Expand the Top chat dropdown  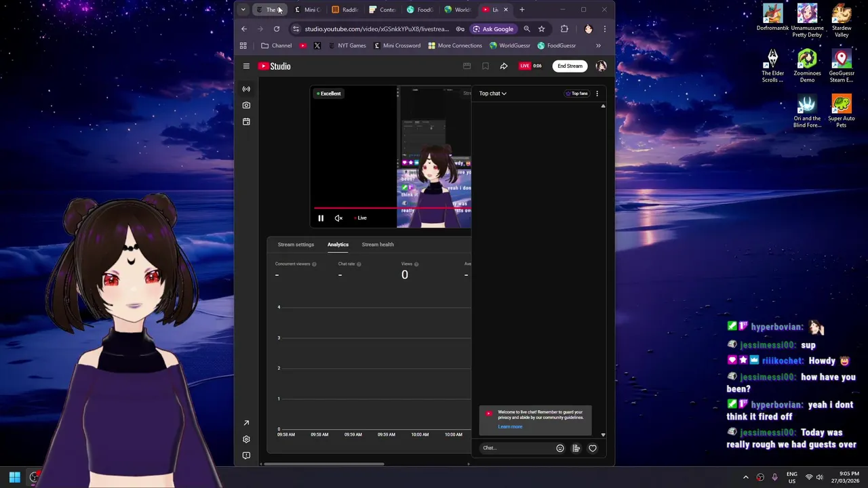(x=493, y=94)
